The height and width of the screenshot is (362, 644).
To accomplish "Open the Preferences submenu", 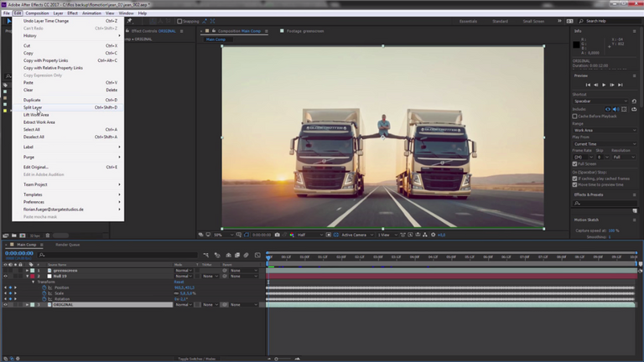I will click(68, 202).
